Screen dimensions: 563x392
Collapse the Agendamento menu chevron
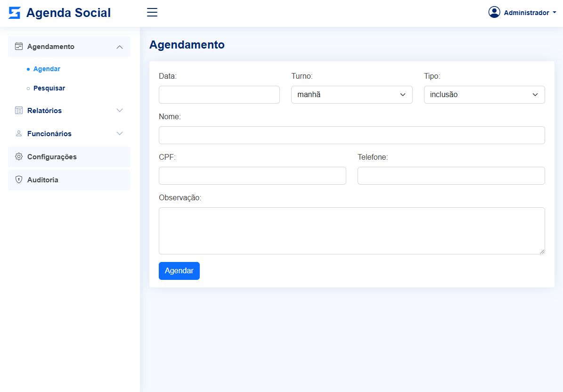pos(120,47)
